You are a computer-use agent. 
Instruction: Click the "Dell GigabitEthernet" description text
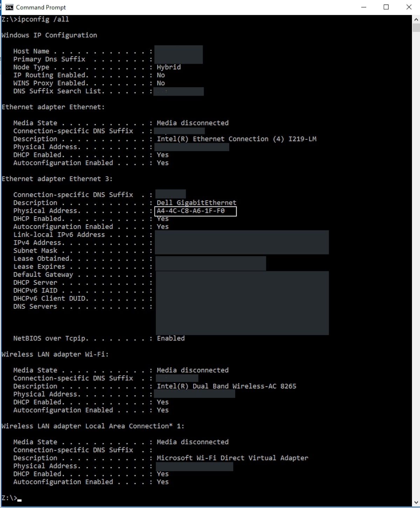pos(196,203)
